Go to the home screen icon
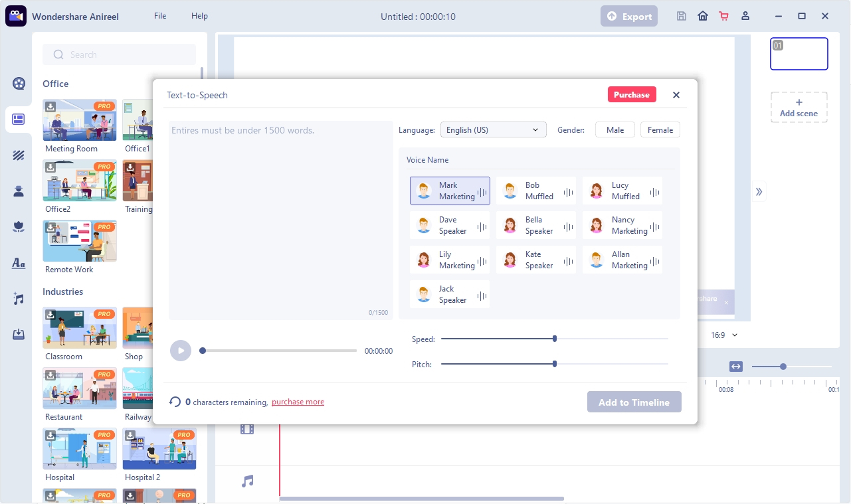This screenshot has height=504, width=851. click(703, 16)
